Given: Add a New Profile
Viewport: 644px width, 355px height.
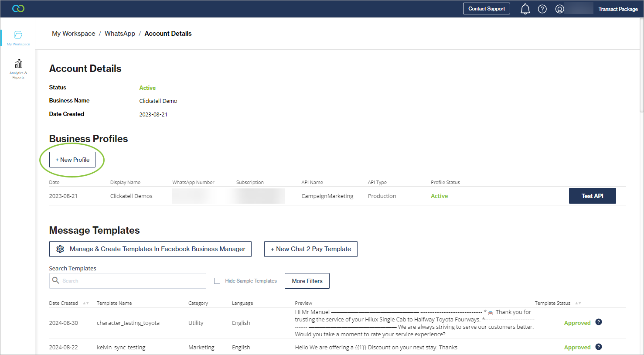Looking at the screenshot, I should [x=72, y=160].
